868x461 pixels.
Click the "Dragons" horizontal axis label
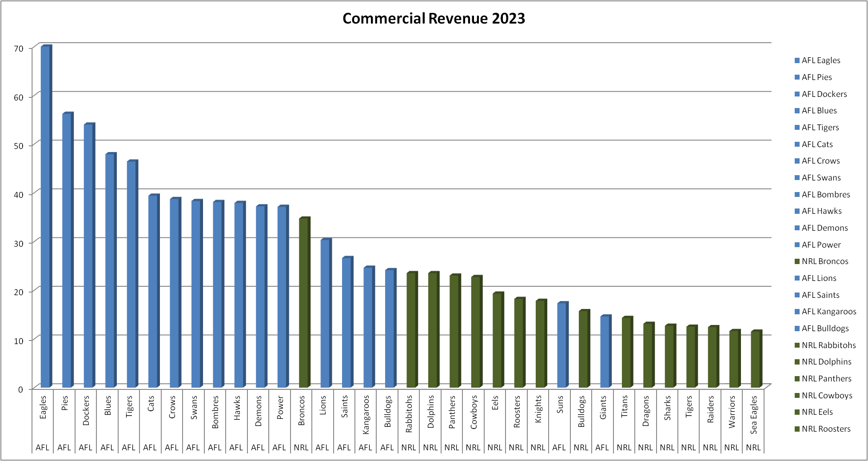(646, 411)
